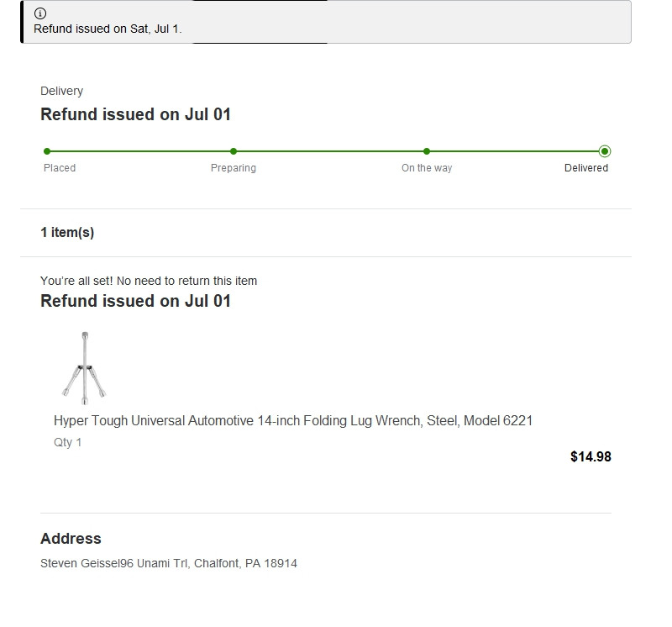Click the $14.98 price
Screen dimensions: 672x627
click(x=591, y=457)
